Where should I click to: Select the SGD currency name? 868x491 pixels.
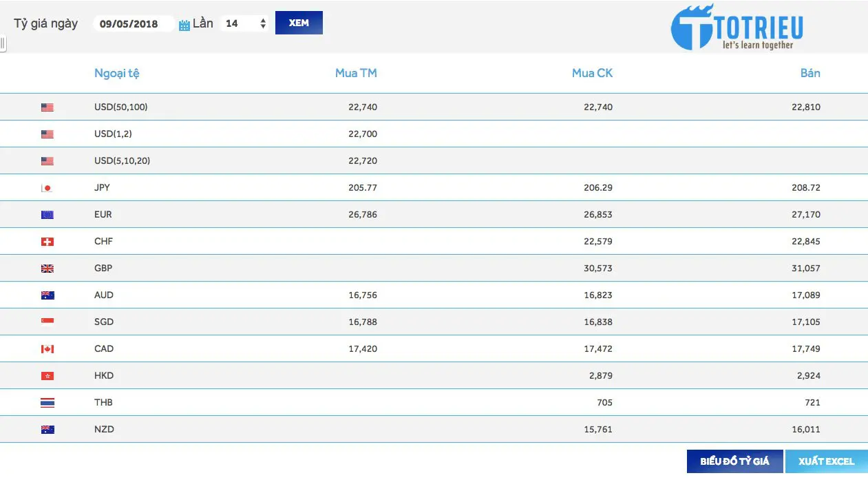point(104,322)
